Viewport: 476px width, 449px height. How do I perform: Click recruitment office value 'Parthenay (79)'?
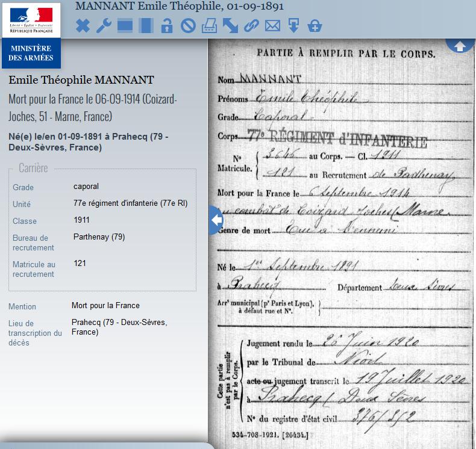99,237
